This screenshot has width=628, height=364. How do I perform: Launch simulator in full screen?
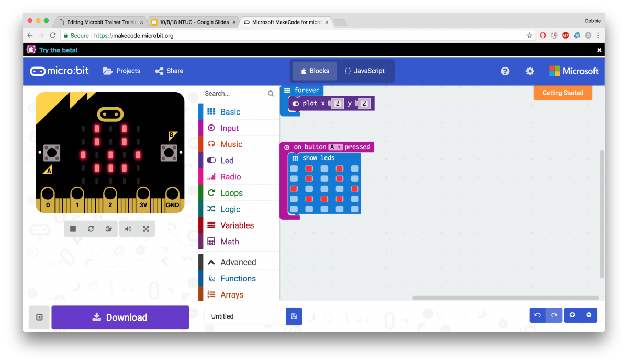[x=146, y=229]
